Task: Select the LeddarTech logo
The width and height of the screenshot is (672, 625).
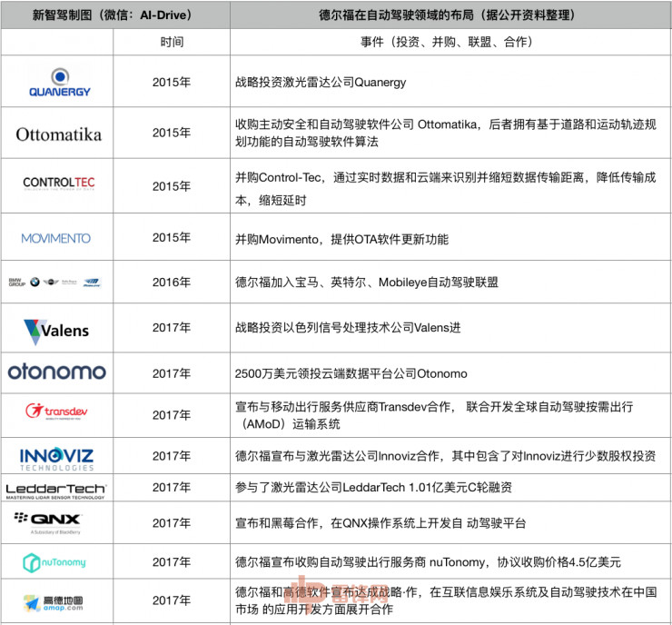Action: click(57, 490)
